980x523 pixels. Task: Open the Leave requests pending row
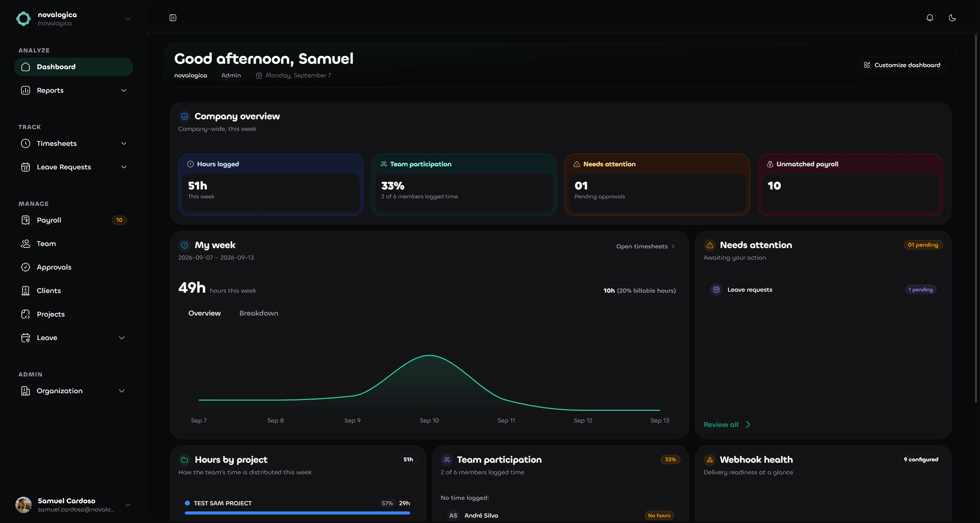823,290
